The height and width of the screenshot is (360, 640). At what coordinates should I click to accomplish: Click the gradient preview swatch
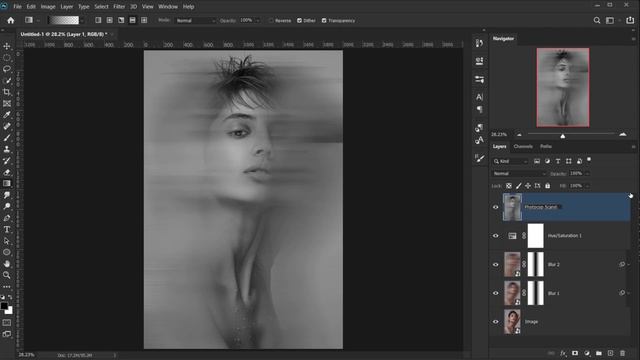(63, 20)
